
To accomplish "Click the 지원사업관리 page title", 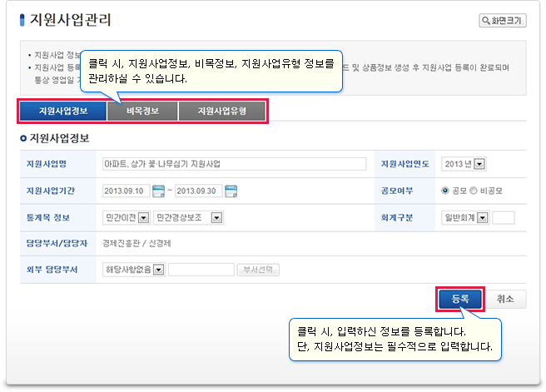I will pos(70,20).
